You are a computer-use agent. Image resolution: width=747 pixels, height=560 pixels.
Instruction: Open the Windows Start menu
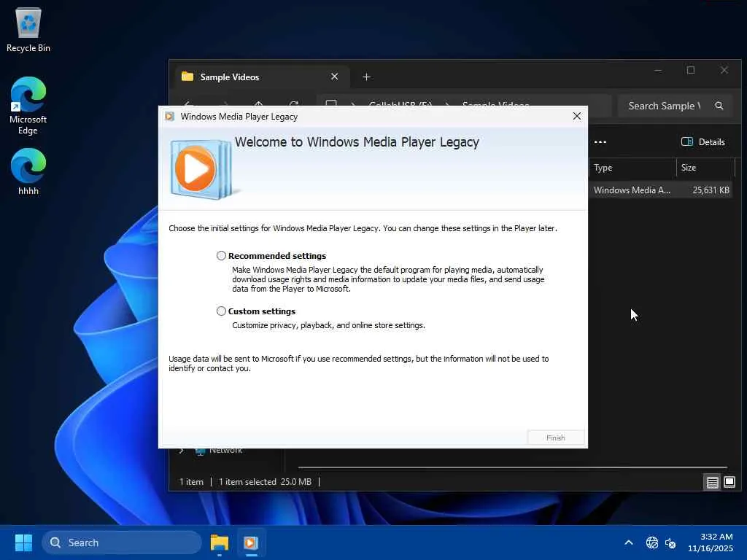(x=23, y=542)
